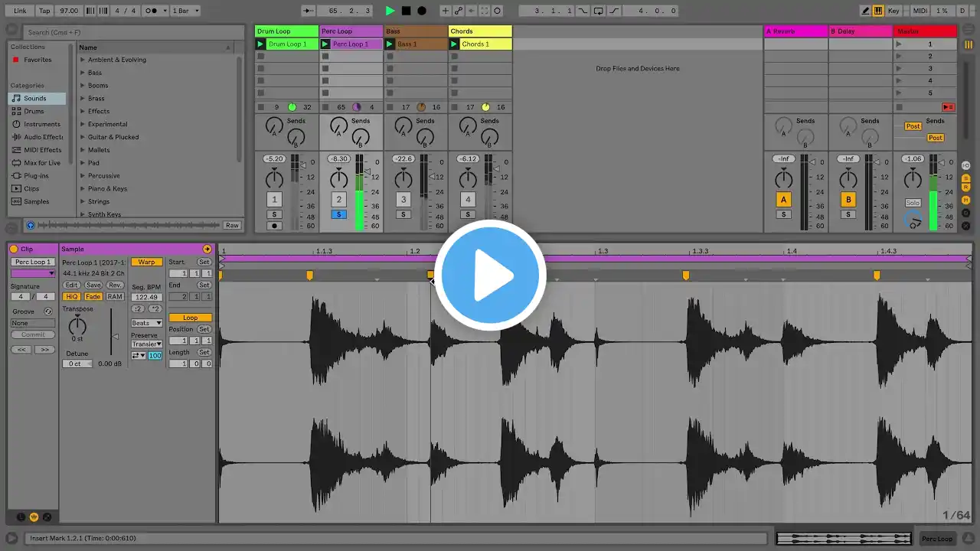The height and width of the screenshot is (551, 980).
Task: Click the Tap tempo button
Action: click(44, 11)
